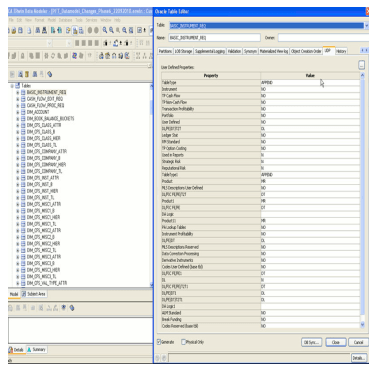The height and width of the screenshot is (369, 380).
Task: Click the table icon beside DIM_CFS_CLASS_ATTR
Action: (x=23, y=125)
